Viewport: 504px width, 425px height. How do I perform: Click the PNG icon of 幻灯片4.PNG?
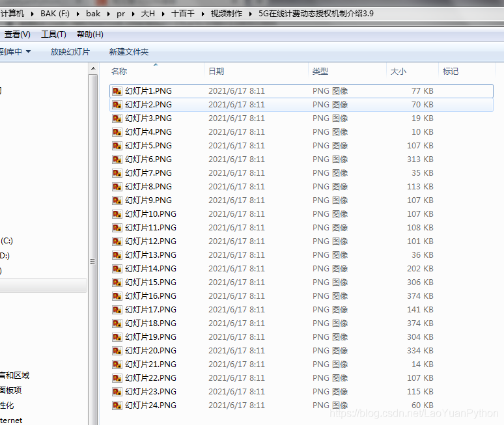[117, 132]
